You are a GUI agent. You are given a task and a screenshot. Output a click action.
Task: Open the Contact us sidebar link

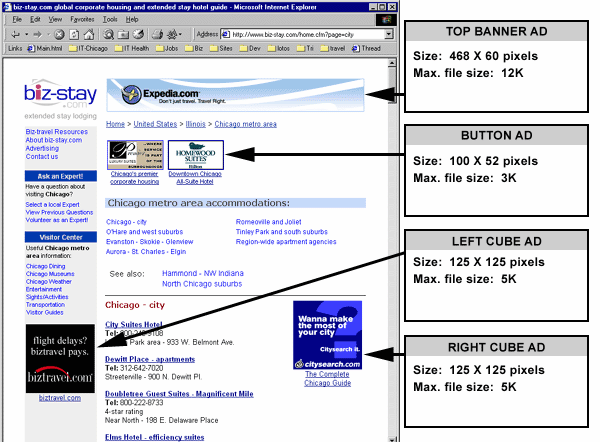point(42,157)
